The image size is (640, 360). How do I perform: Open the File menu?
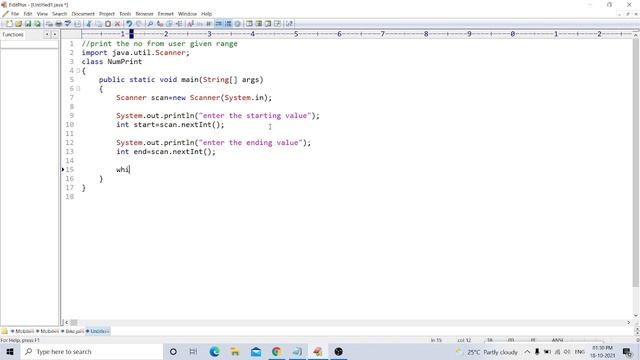tap(15, 14)
